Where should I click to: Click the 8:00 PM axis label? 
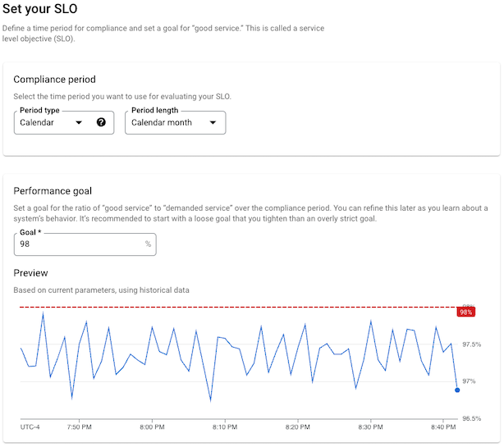pos(152,427)
